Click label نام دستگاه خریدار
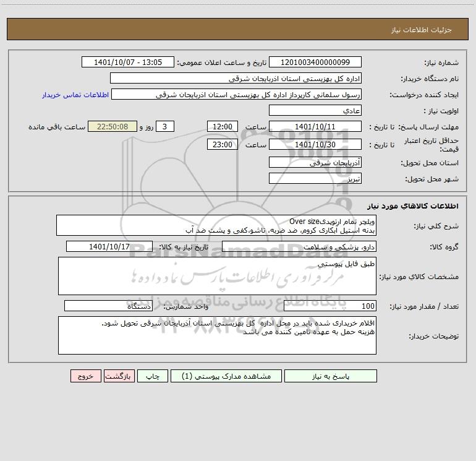476x461 pixels. [430, 79]
